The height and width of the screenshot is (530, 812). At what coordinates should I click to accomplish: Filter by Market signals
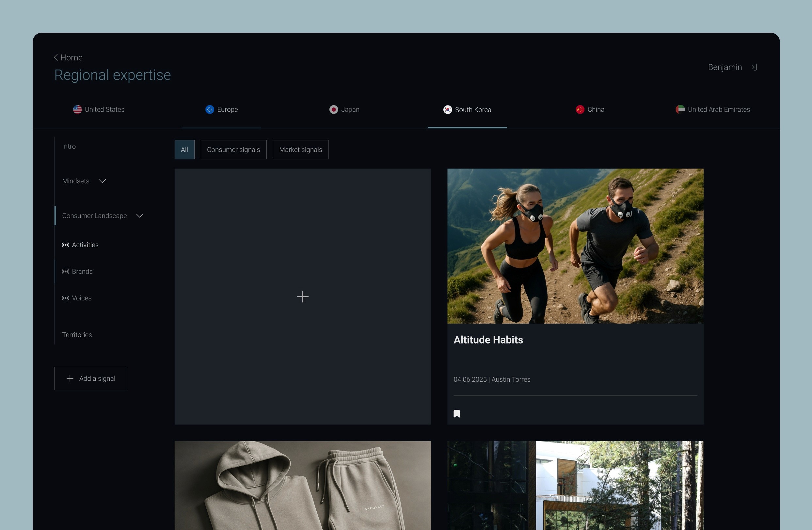pos(301,150)
